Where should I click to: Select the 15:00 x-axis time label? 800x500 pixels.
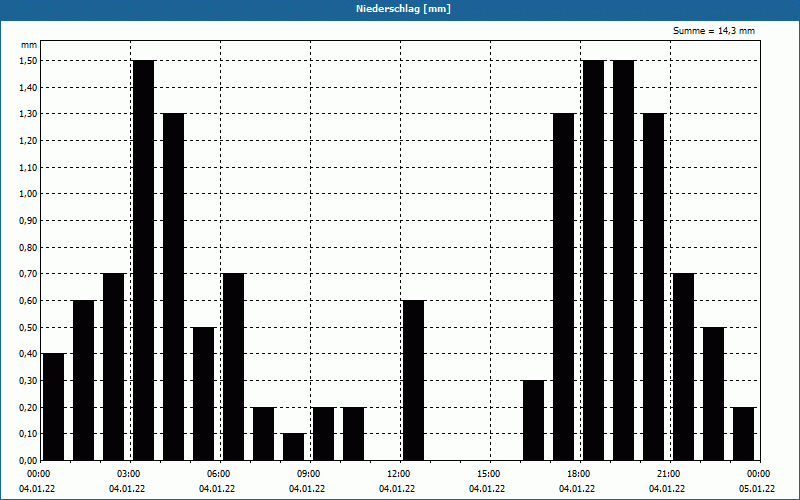coord(489,474)
